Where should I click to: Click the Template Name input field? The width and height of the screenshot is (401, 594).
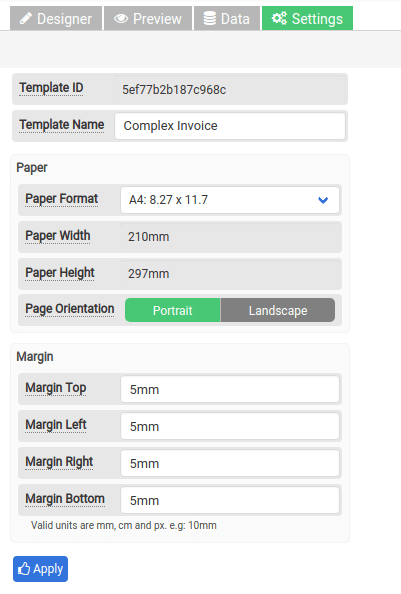pos(230,126)
